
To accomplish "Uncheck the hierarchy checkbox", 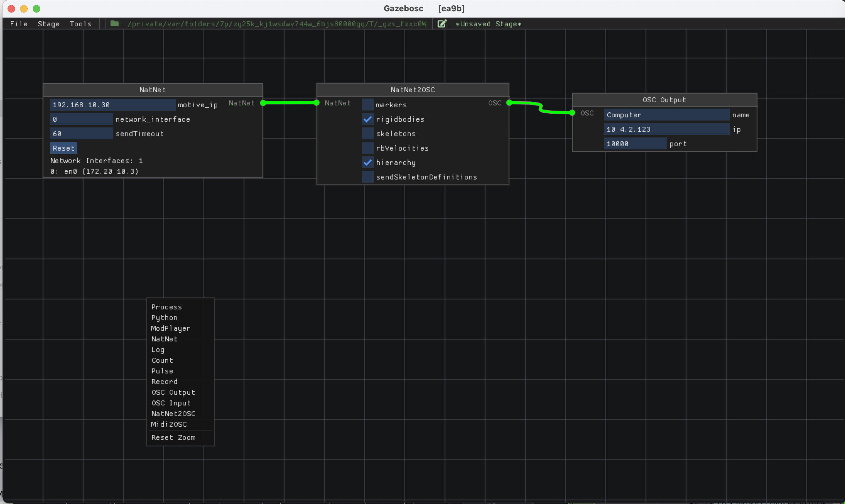I will pos(368,162).
